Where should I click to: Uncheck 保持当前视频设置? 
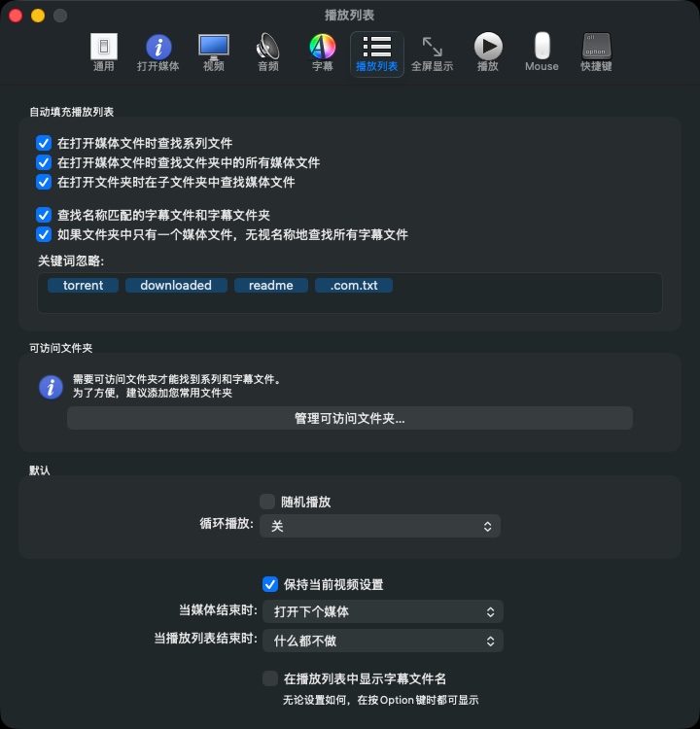[270, 584]
